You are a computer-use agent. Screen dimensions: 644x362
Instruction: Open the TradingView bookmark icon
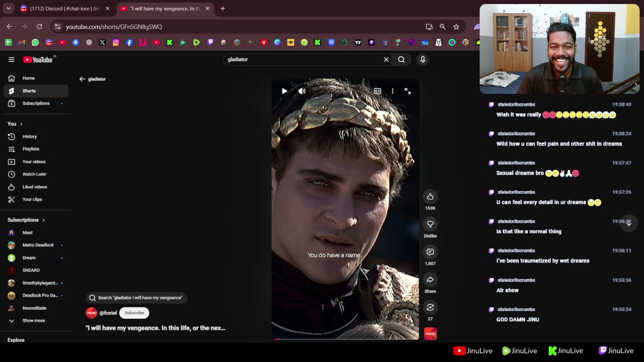(x=358, y=43)
